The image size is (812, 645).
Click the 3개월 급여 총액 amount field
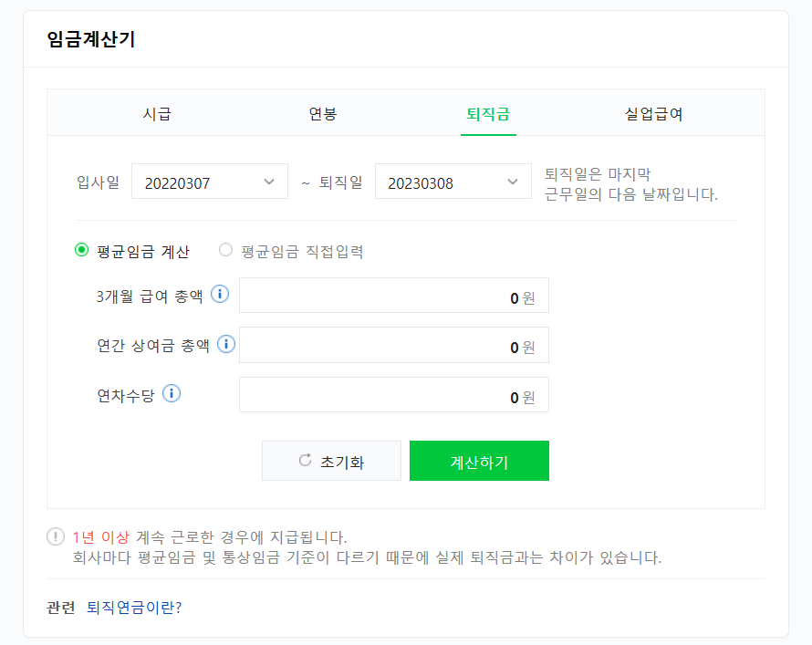(x=392, y=295)
